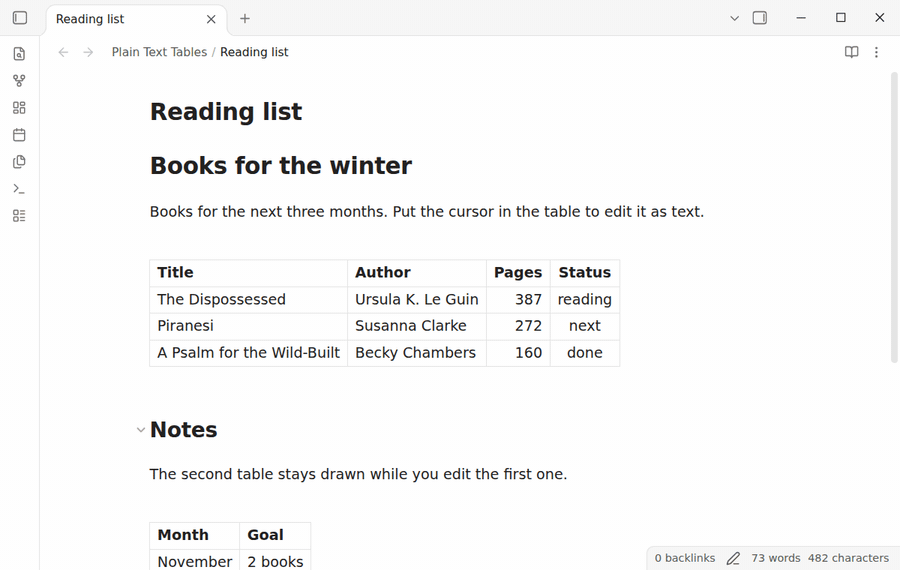The image size is (900, 570).
Task: Click the 387 pages cell
Action: click(x=518, y=300)
